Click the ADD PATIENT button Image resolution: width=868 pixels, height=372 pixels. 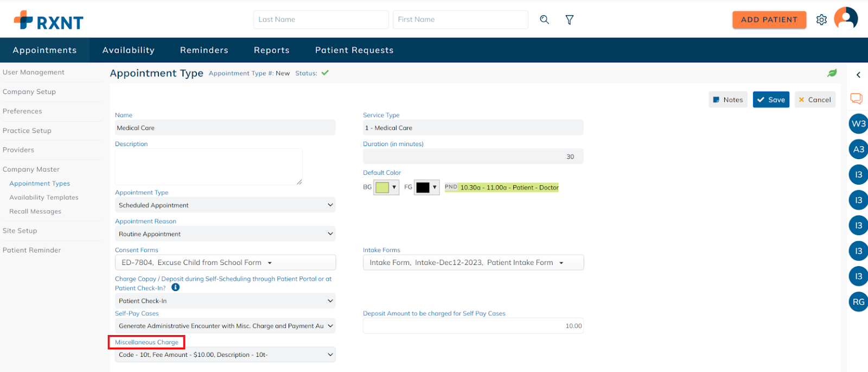point(769,20)
